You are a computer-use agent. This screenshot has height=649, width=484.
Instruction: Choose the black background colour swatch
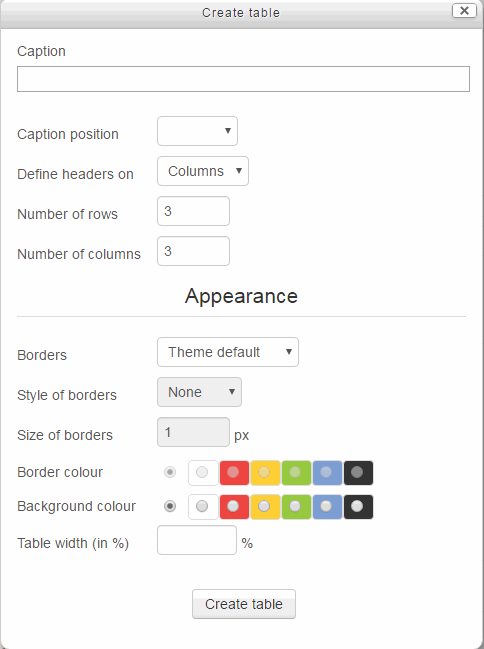pyautogui.click(x=358, y=507)
